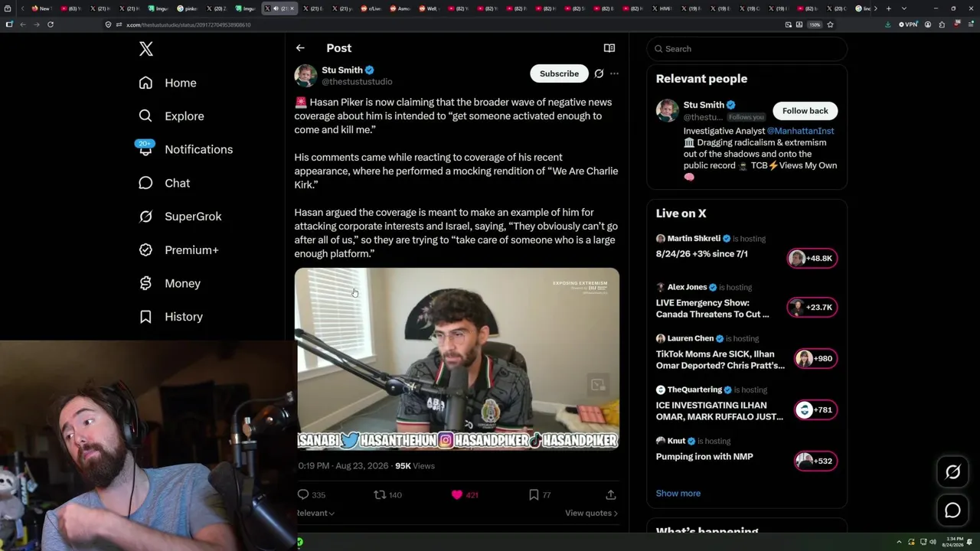Join Knut's live with +532 listeners
This screenshot has width=980, height=551.
pyautogui.click(x=815, y=461)
